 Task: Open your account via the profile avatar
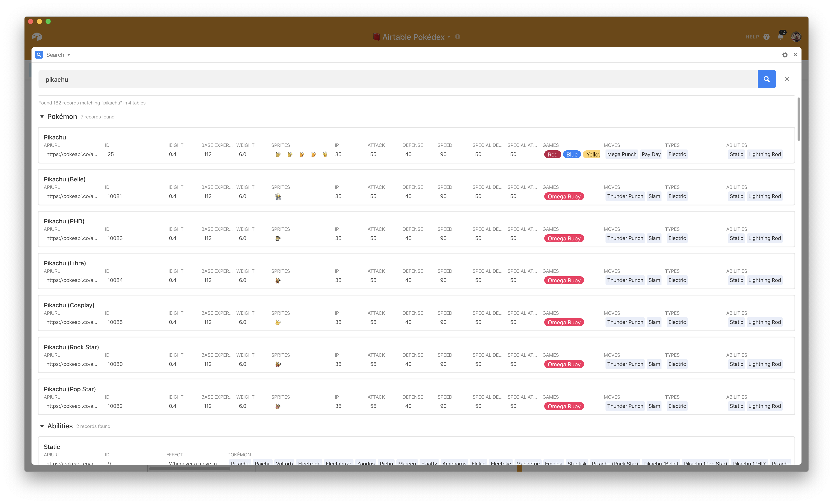point(796,37)
